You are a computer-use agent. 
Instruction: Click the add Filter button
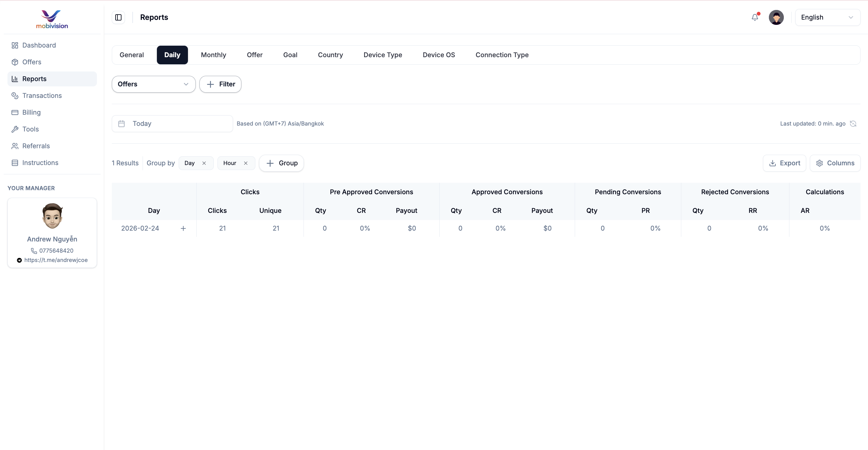[220, 84]
